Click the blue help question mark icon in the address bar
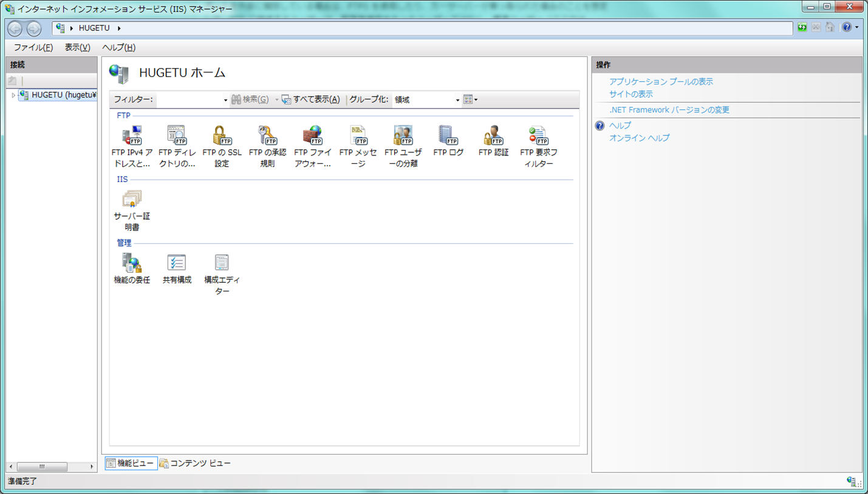This screenshot has width=868, height=494. (x=847, y=27)
